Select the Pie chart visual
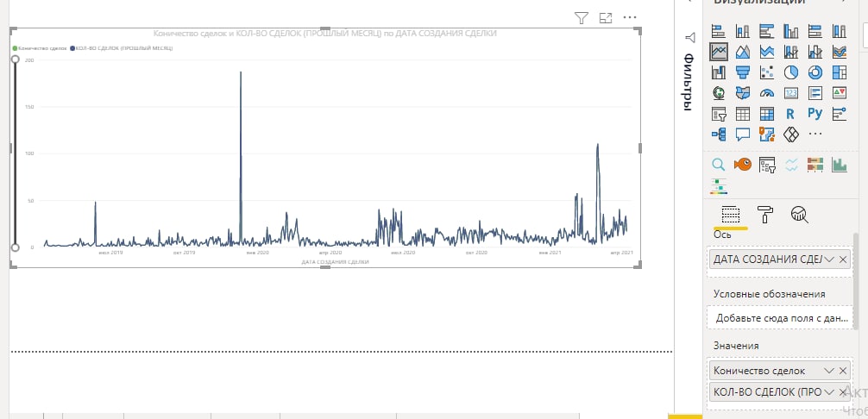Viewport: 868px width, 419px height. pos(791,72)
